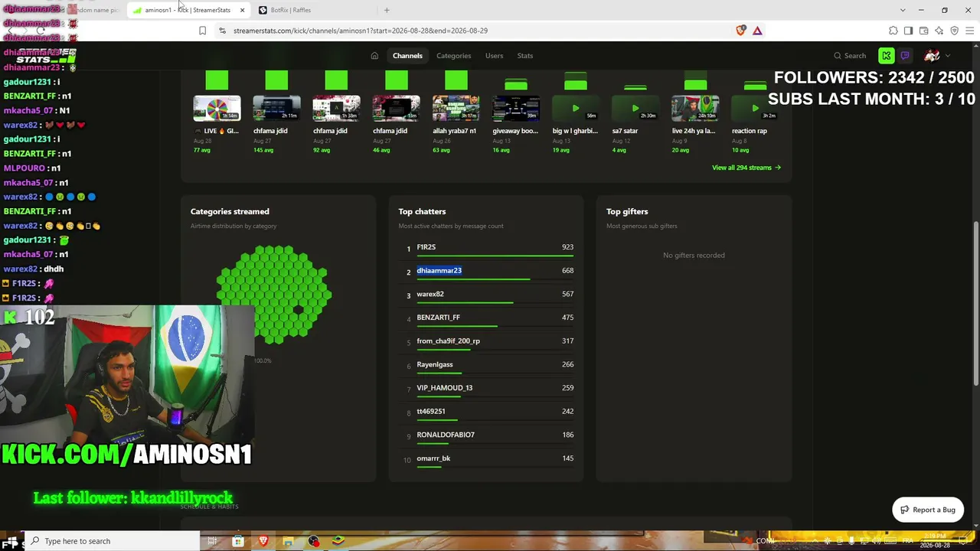Open the Brave Wallet icon
This screenshot has width=980, height=551.
923,31
